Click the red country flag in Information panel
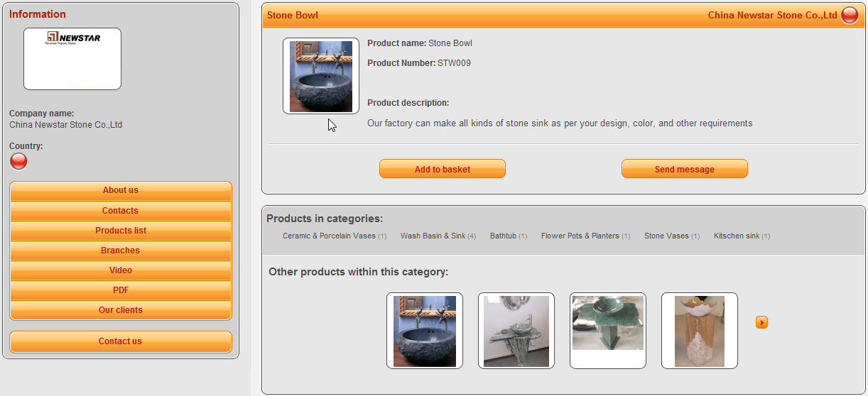 click(18, 162)
